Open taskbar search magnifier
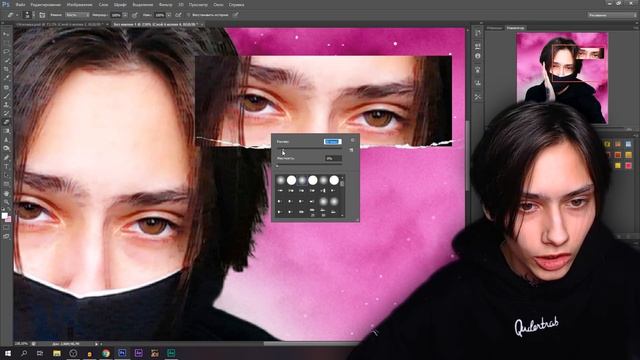 pos(24,353)
